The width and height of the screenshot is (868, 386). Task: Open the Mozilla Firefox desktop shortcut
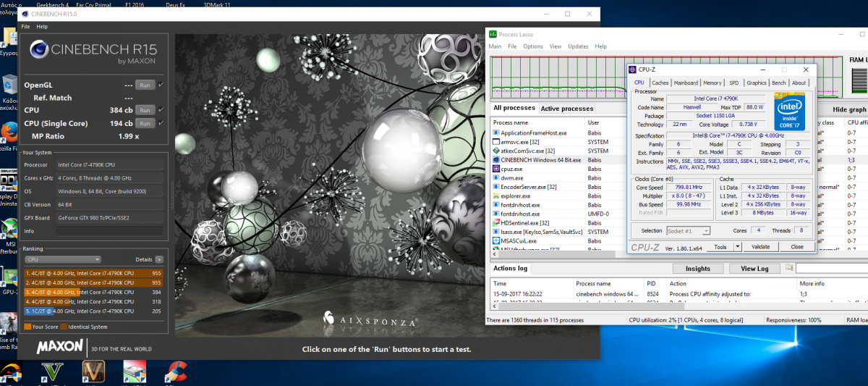click(x=9, y=133)
